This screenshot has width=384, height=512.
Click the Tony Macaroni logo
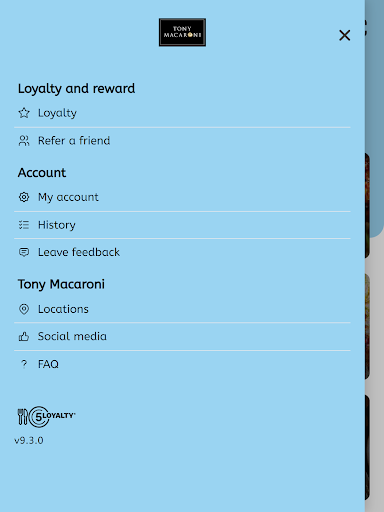click(x=182, y=32)
